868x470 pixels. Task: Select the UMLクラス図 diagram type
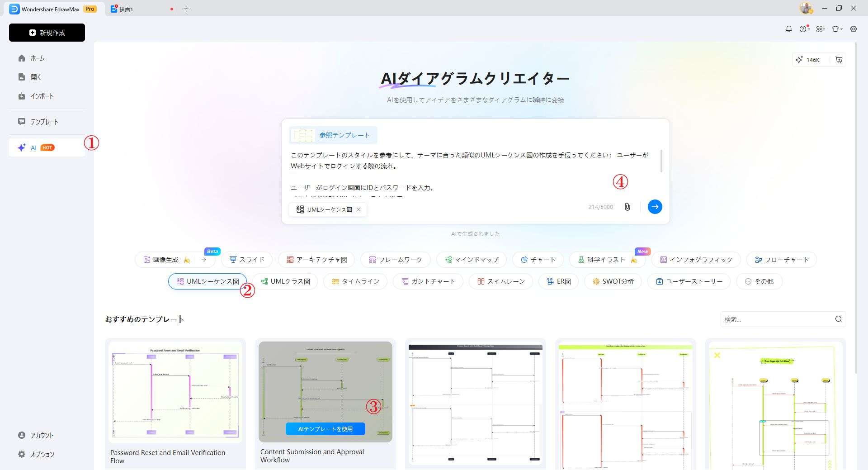point(285,281)
